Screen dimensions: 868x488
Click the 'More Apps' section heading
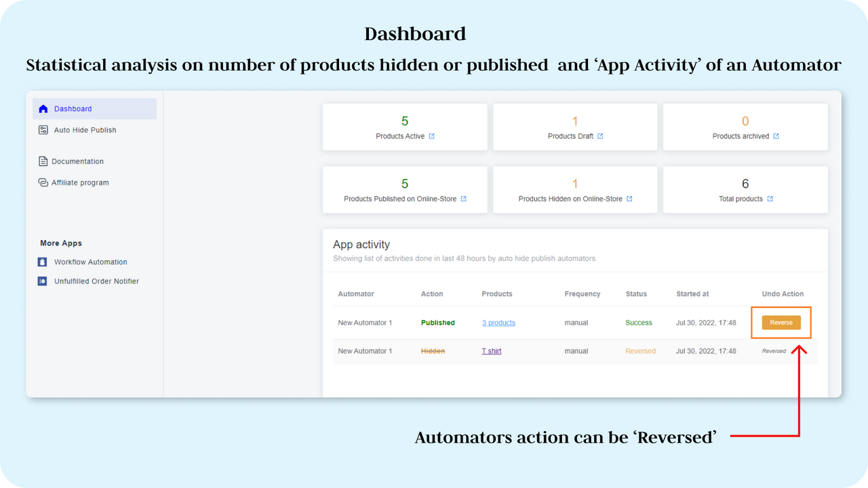tap(61, 243)
